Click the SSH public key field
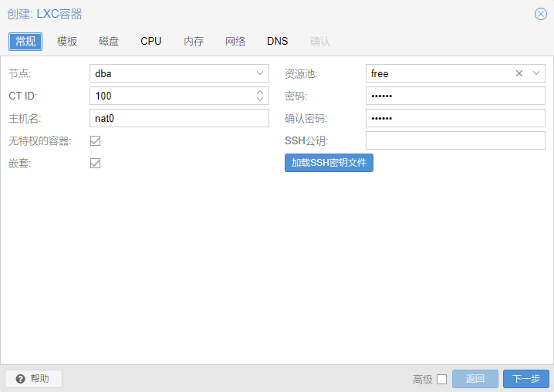Viewport: 554px width, 392px height. [x=455, y=140]
